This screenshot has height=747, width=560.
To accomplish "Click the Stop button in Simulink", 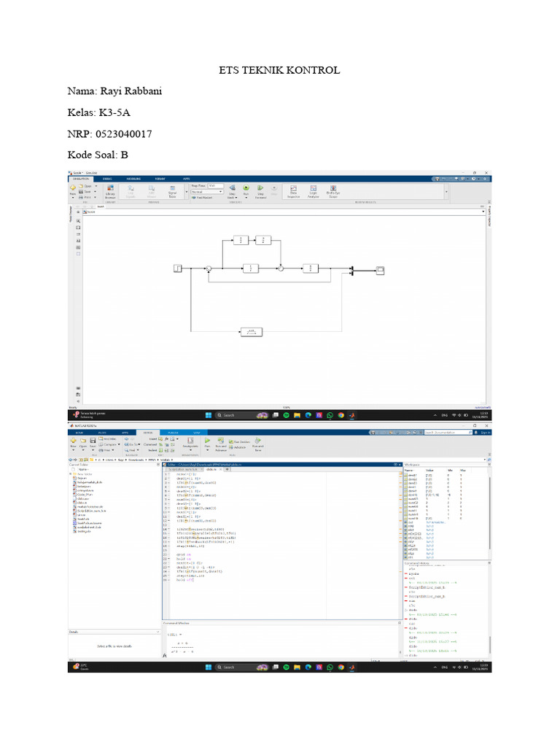I will pyautogui.click(x=274, y=190).
